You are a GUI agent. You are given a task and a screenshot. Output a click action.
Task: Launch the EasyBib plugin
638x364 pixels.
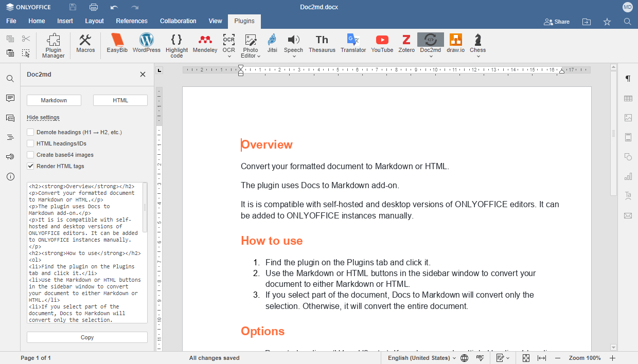pyautogui.click(x=117, y=43)
